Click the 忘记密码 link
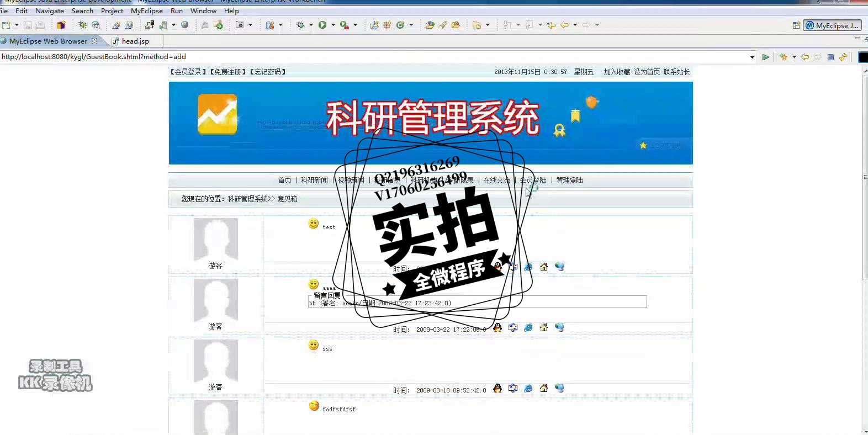 267,72
